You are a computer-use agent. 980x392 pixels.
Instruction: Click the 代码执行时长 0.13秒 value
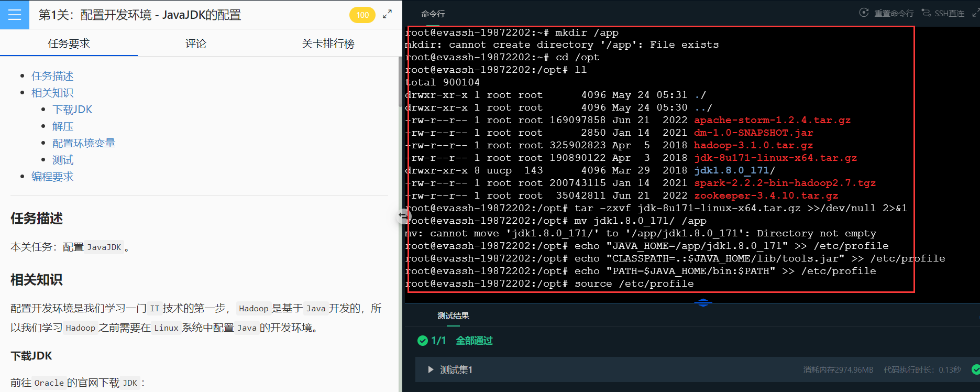point(922,370)
